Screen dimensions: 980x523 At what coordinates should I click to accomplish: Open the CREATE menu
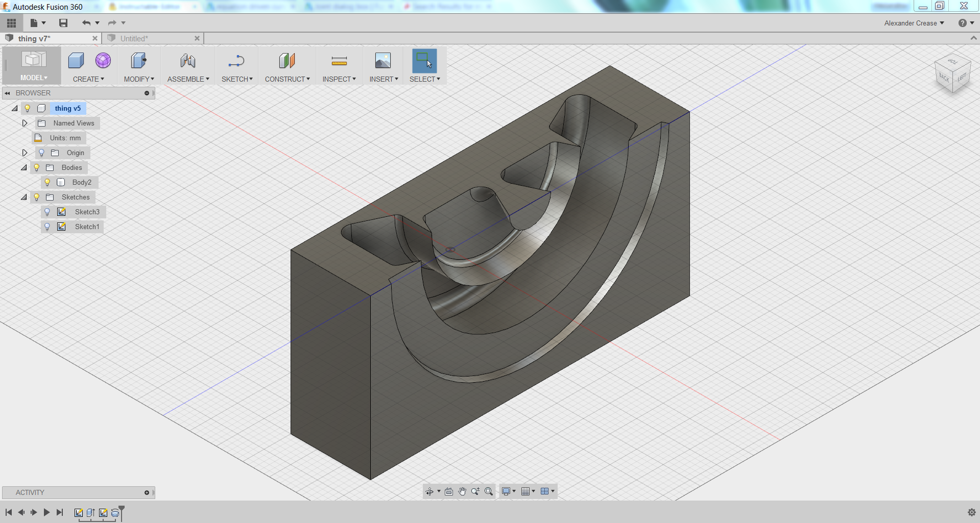tap(88, 79)
